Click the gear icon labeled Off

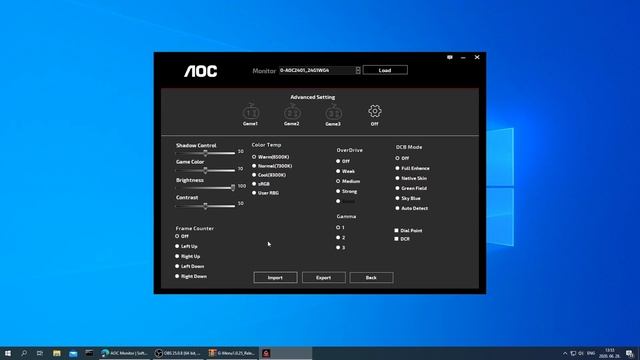375,111
